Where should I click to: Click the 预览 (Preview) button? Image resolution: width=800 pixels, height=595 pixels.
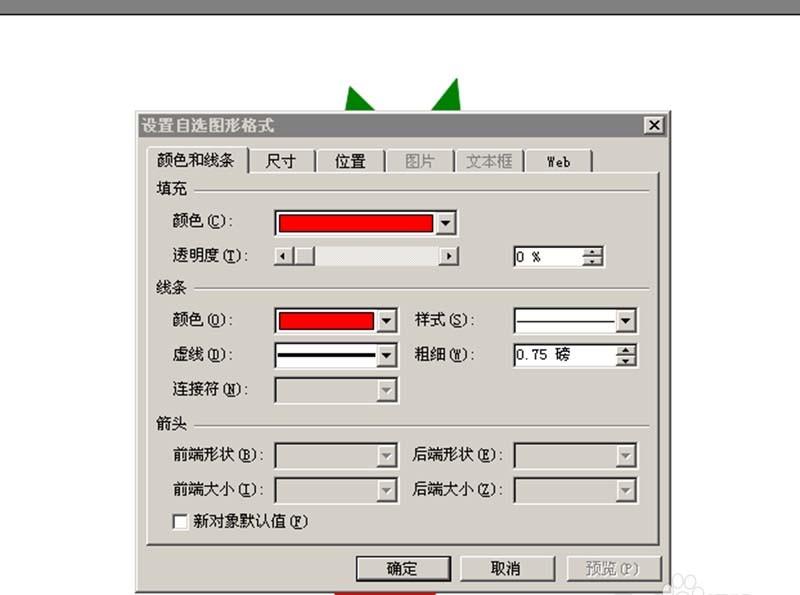[610, 567]
